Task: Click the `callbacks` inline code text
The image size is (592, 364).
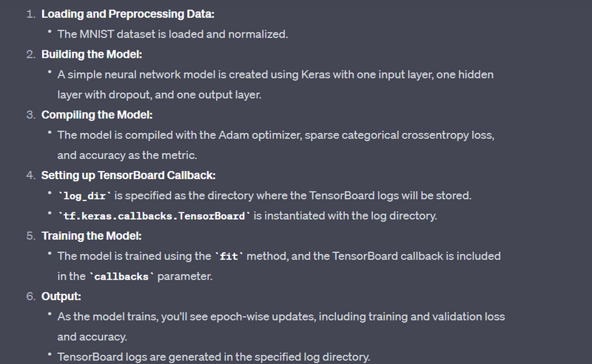Action: [x=121, y=277]
